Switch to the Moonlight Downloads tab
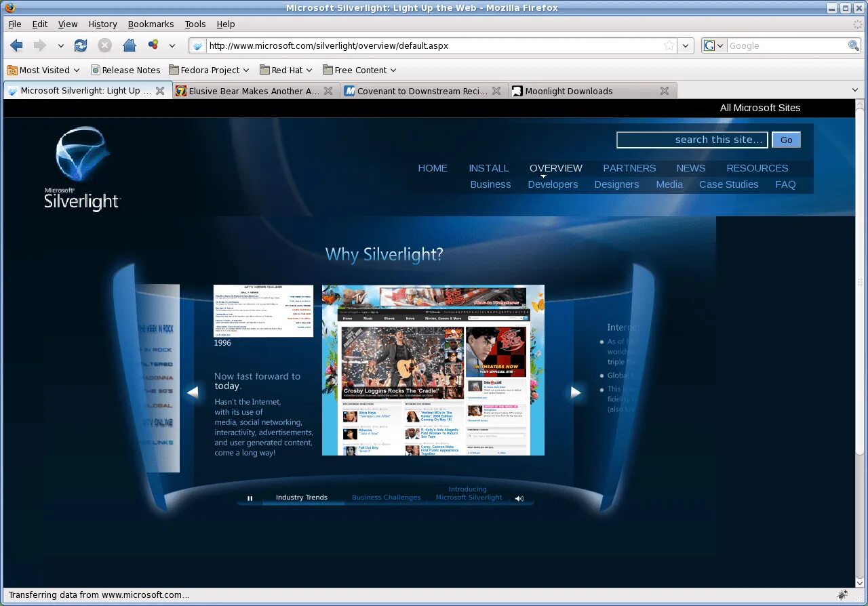Image resolution: width=868 pixels, height=606 pixels. (593, 91)
